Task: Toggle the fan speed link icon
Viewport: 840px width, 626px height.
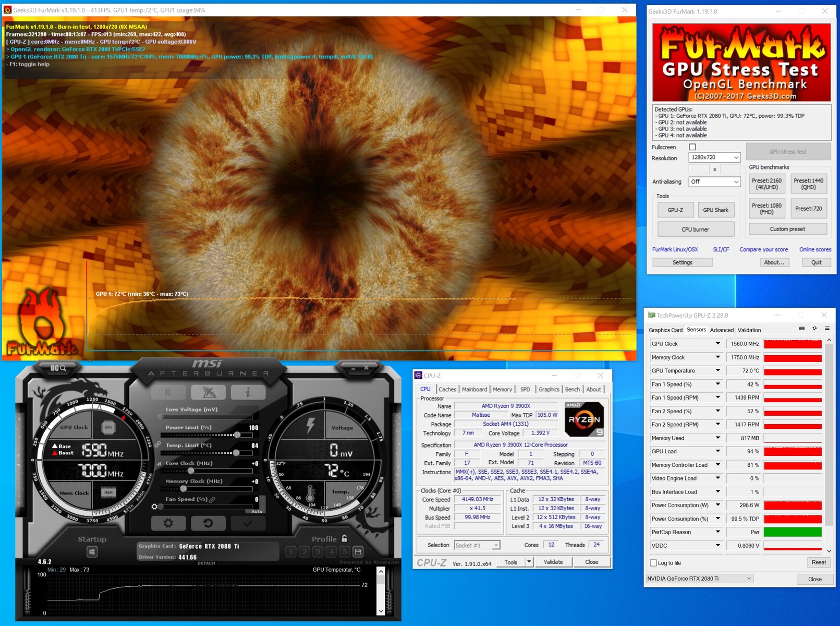Action: click(212, 500)
